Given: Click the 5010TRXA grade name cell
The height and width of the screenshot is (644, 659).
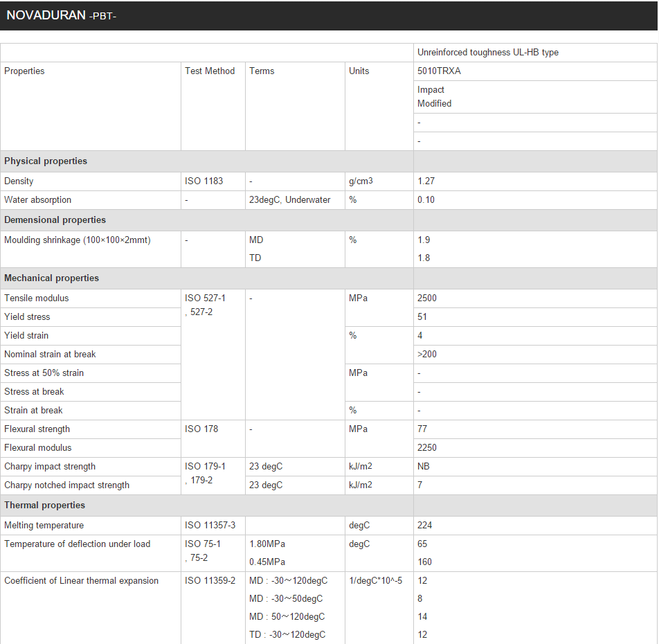Looking at the screenshot, I should coord(536,71).
